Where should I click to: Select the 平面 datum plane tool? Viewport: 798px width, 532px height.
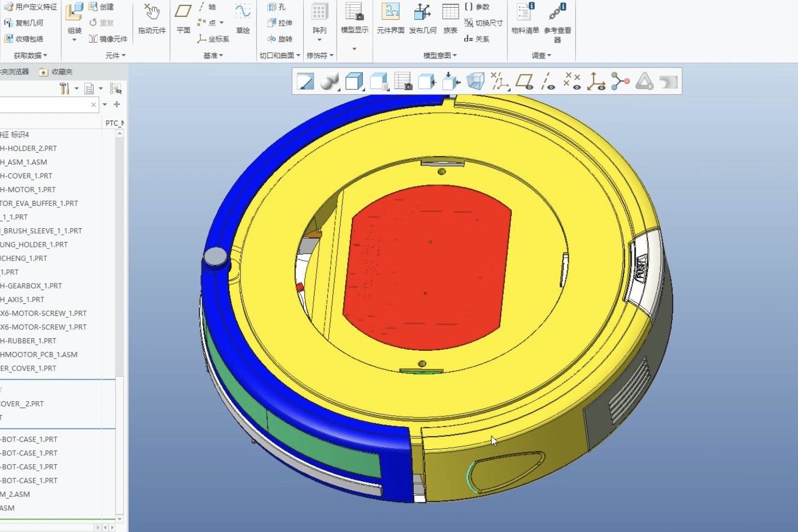click(x=183, y=19)
